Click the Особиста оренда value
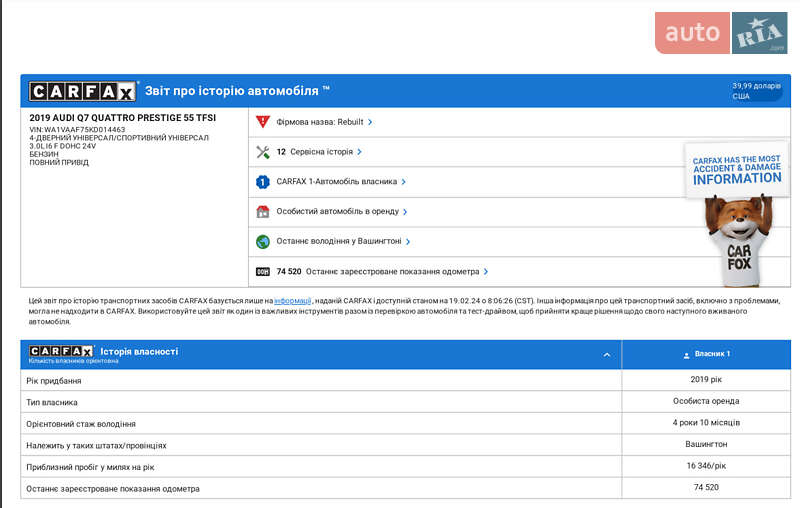 pyautogui.click(x=706, y=401)
